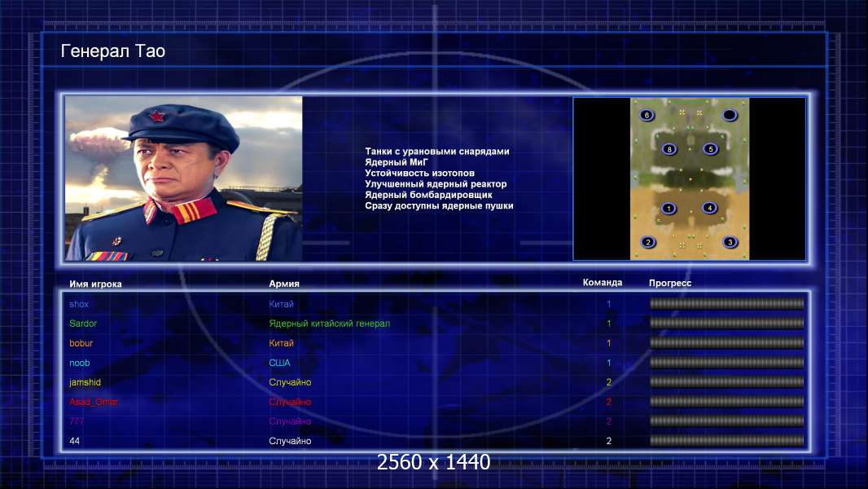Select start position 1 on the minimap
Screen dimensions: 868x489
[669, 208]
